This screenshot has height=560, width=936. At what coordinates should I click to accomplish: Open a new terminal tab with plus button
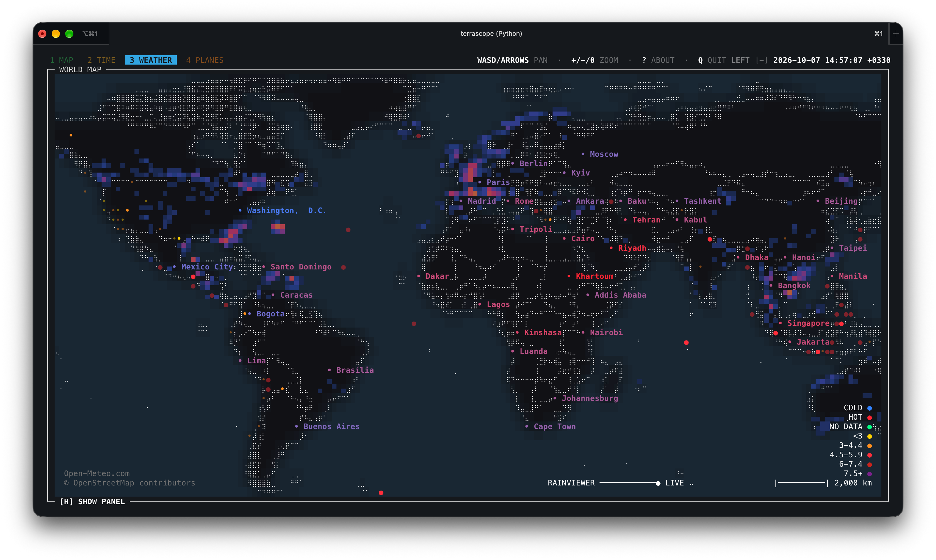tap(896, 33)
